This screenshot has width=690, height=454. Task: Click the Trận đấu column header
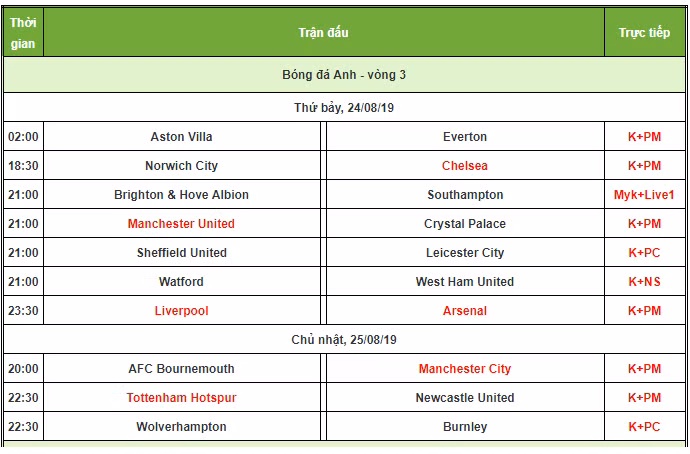pyautogui.click(x=323, y=33)
